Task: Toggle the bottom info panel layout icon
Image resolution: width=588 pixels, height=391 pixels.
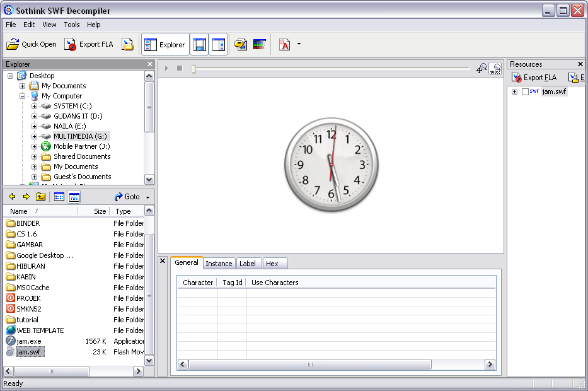Action: (200, 45)
